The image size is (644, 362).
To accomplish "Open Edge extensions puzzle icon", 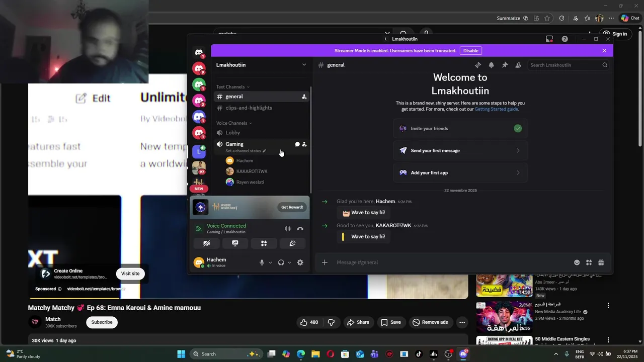I will pos(561,18).
